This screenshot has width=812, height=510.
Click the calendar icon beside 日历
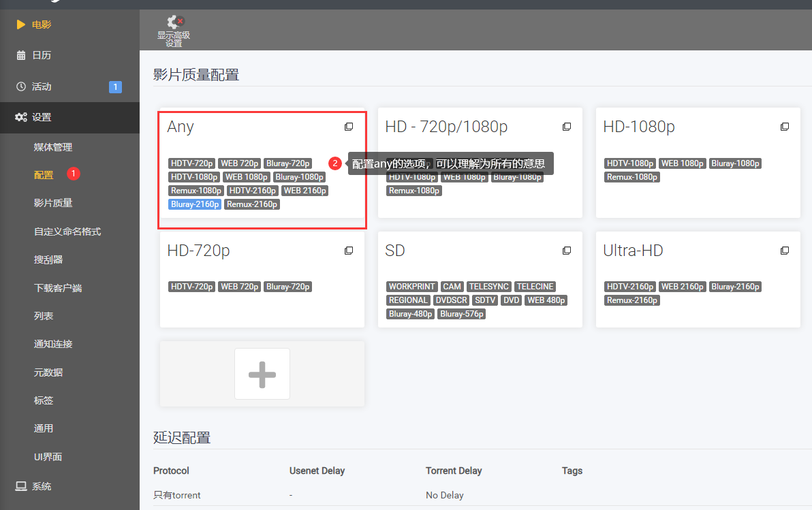[20, 55]
